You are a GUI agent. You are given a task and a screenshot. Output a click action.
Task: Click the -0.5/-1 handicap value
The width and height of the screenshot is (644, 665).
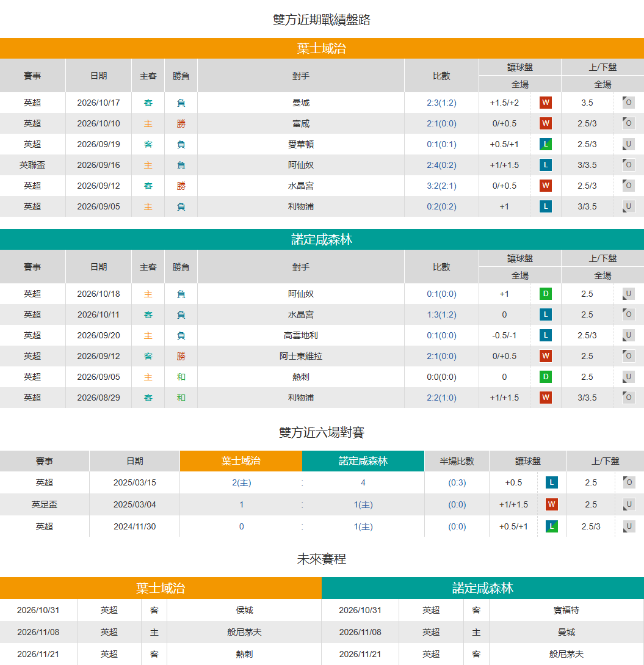504,335
